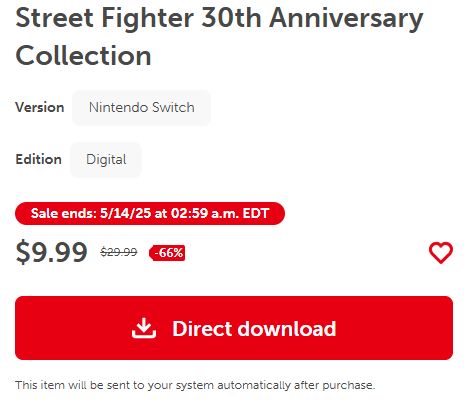Click the 02:59 a.m. EDT time text
This screenshot has height=401, width=470.
[220, 213]
